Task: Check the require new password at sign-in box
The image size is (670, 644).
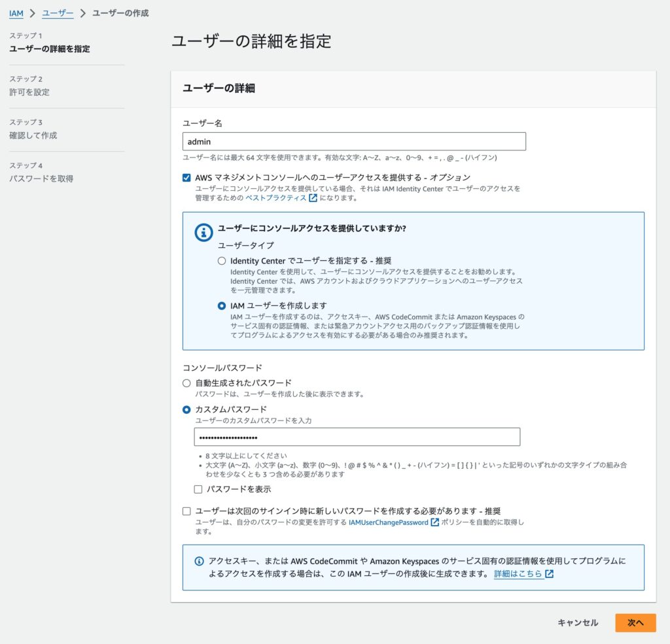Action: [x=186, y=511]
